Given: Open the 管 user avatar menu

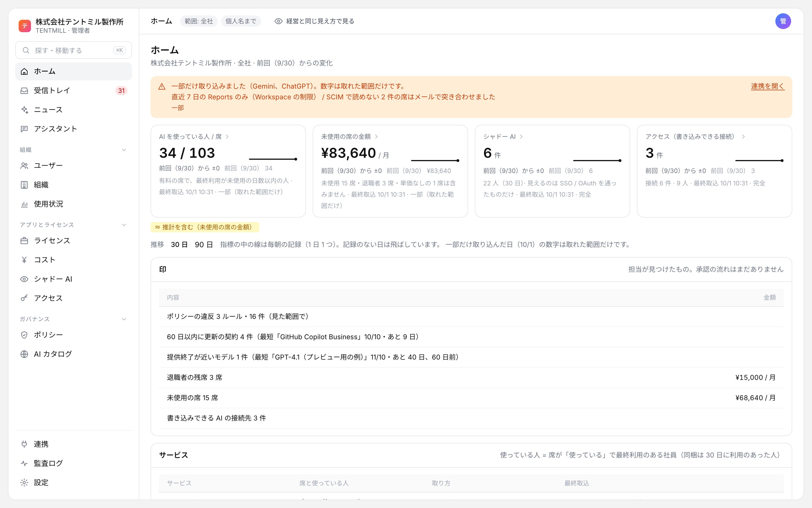Looking at the screenshot, I should coord(783,21).
